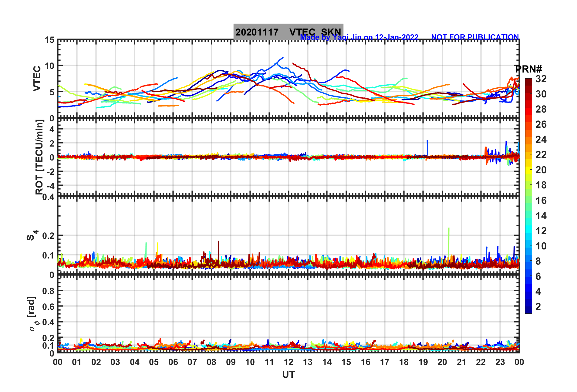Click colorbar tick label '24'
The image size is (577, 392).
point(541,140)
